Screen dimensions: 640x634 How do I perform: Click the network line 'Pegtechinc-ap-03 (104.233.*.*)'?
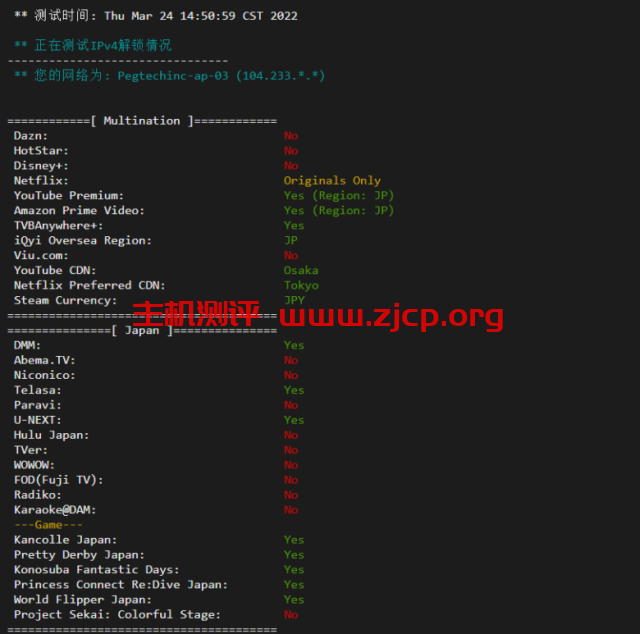[x=221, y=76]
